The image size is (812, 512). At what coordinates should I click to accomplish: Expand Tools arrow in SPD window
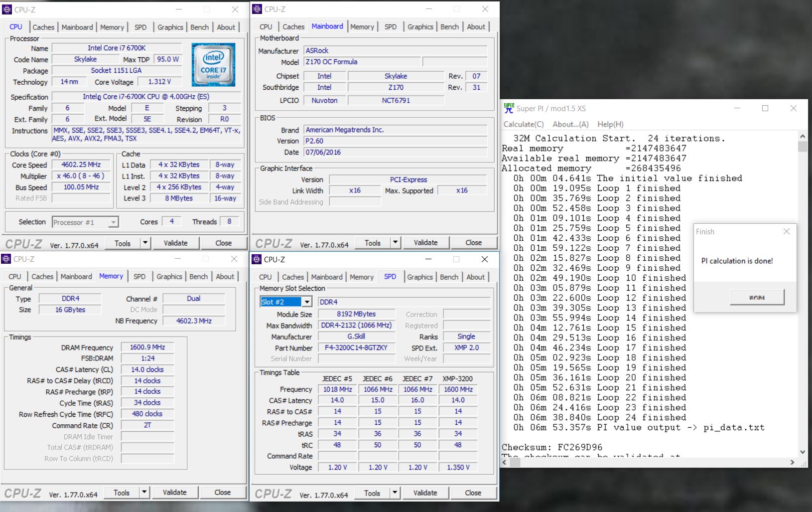tap(395, 493)
